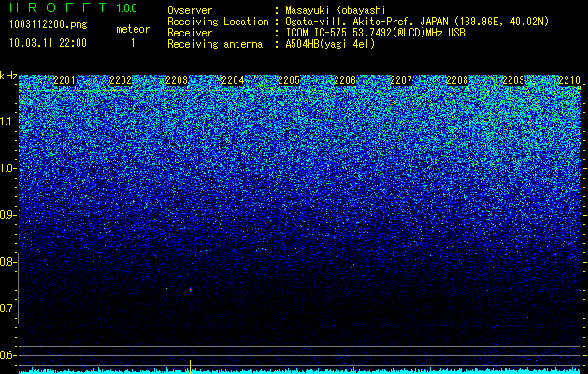Click the 2201 time marker
The height and width of the screenshot is (374, 588).
click(x=65, y=80)
